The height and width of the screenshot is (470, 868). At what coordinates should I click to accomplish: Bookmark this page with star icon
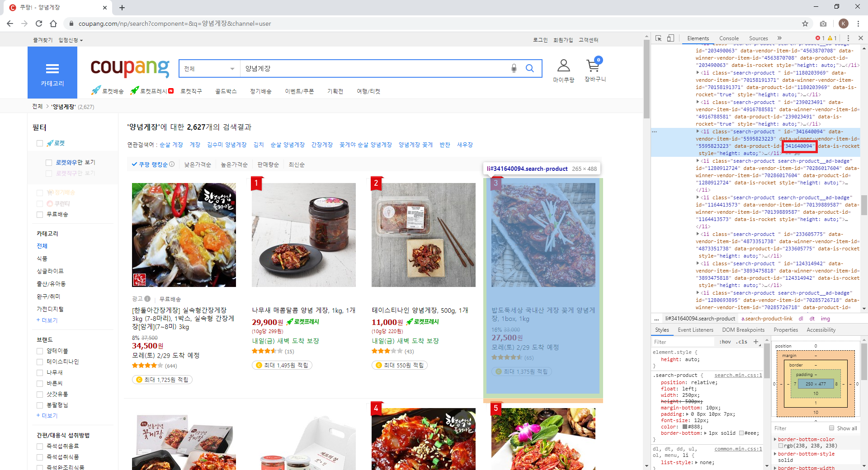[x=805, y=23]
